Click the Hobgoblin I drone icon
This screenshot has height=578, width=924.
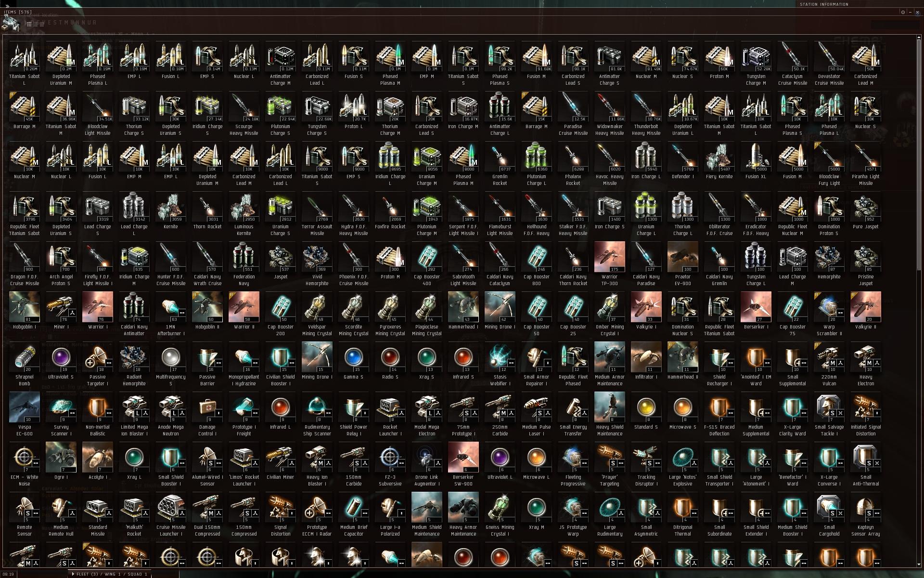tap(25, 307)
